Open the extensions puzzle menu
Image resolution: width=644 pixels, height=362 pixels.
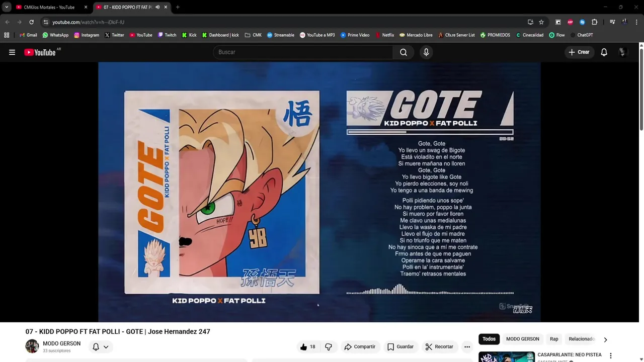pos(594,22)
